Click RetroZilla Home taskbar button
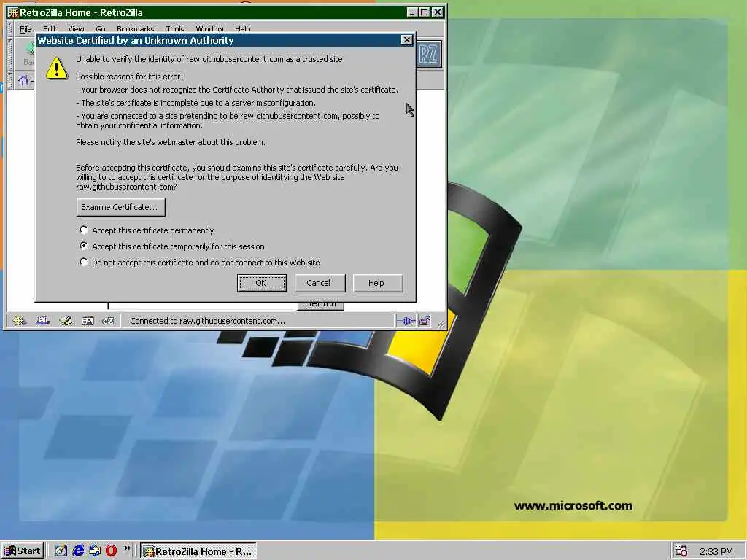The image size is (747, 560). pyautogui.click(x=198, y=551)
